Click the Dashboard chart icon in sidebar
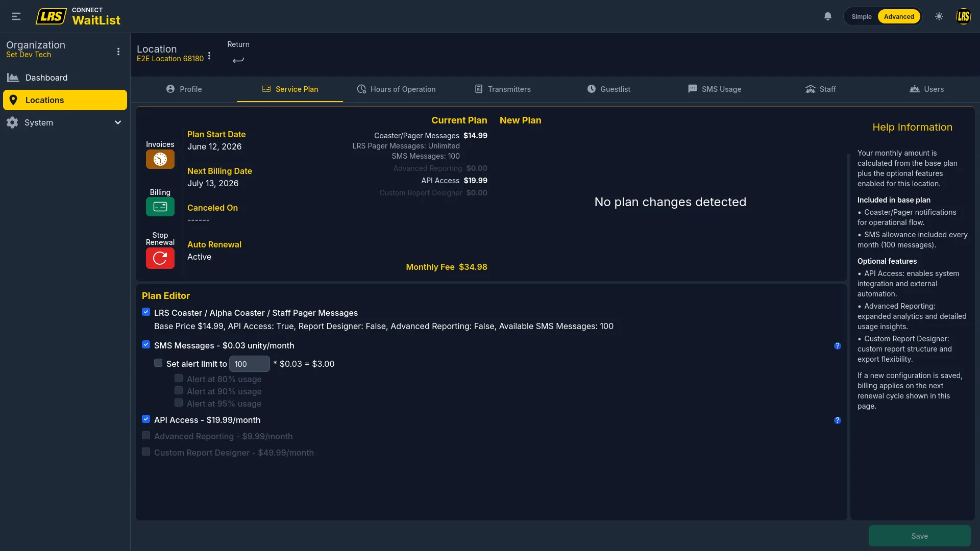This screenshot has height=551, width=980. [x=13, y=78]
